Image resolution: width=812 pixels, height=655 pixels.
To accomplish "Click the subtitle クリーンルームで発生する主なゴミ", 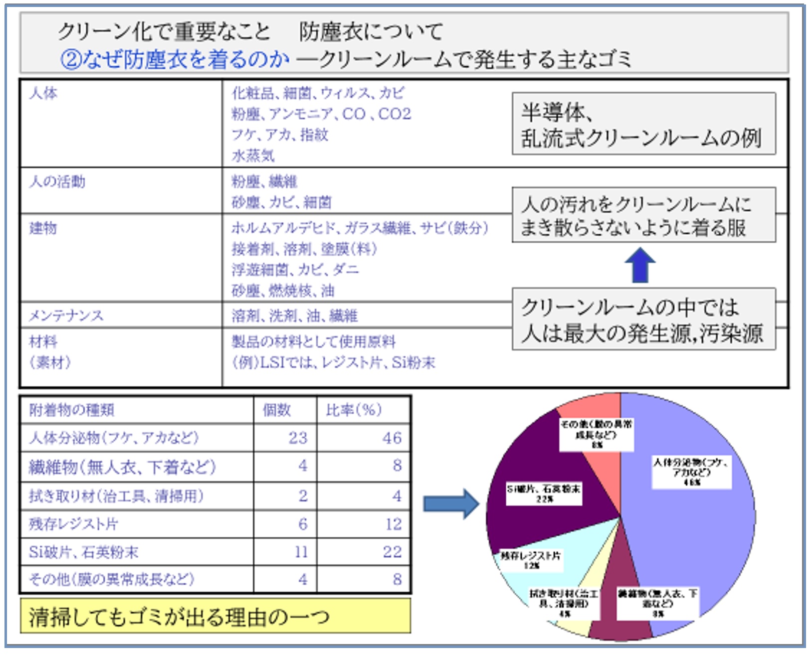I will (x=474, y=60).
